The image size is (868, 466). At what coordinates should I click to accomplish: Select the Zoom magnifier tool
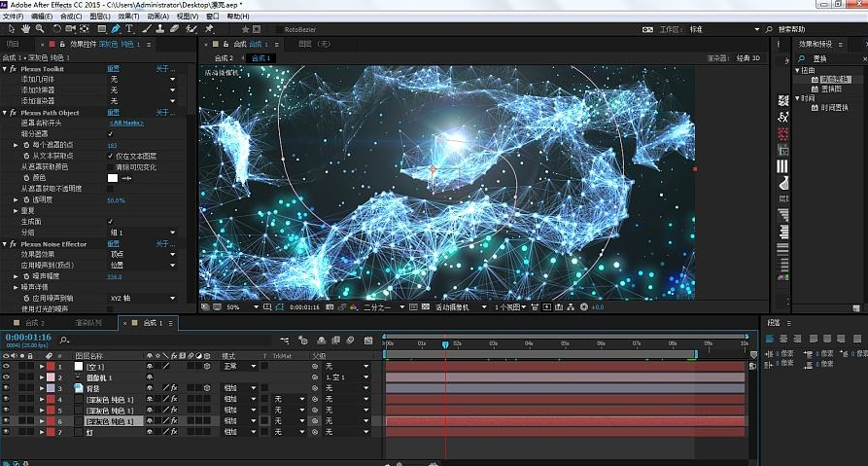40,29
